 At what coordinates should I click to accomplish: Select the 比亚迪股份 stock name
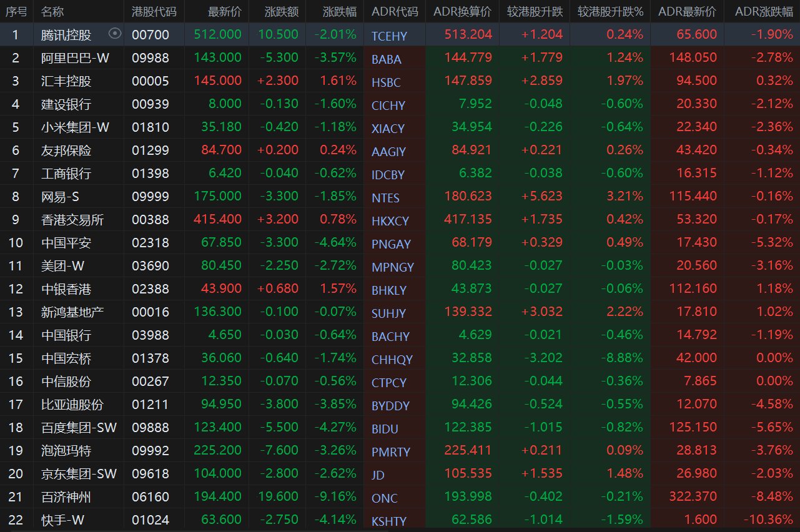(72, 405)
